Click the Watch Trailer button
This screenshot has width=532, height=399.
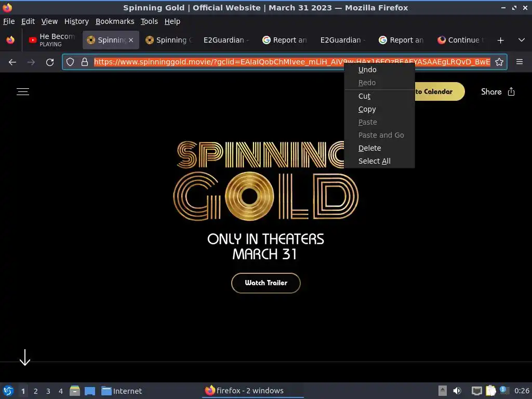point(266,283)
